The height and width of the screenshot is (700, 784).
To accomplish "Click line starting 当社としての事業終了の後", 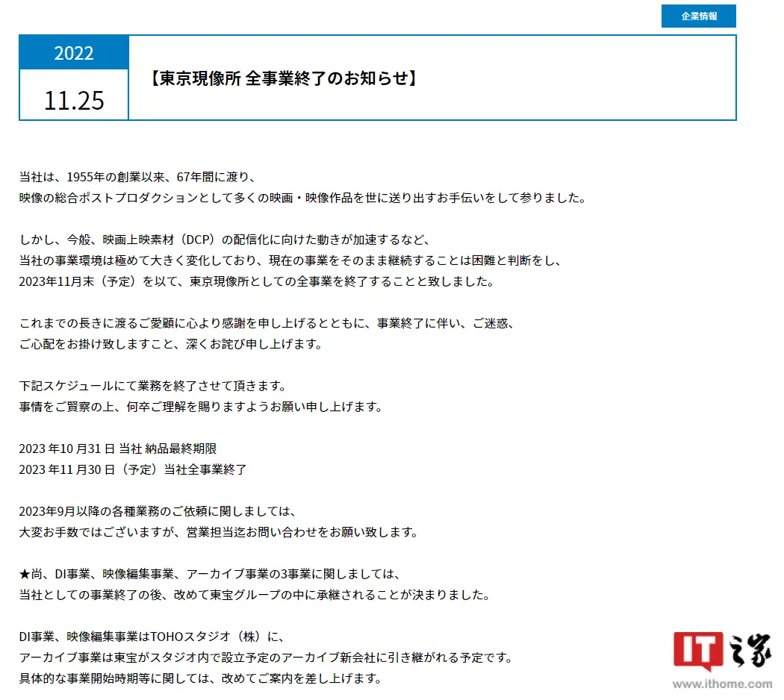I will (x=255, y=595).
